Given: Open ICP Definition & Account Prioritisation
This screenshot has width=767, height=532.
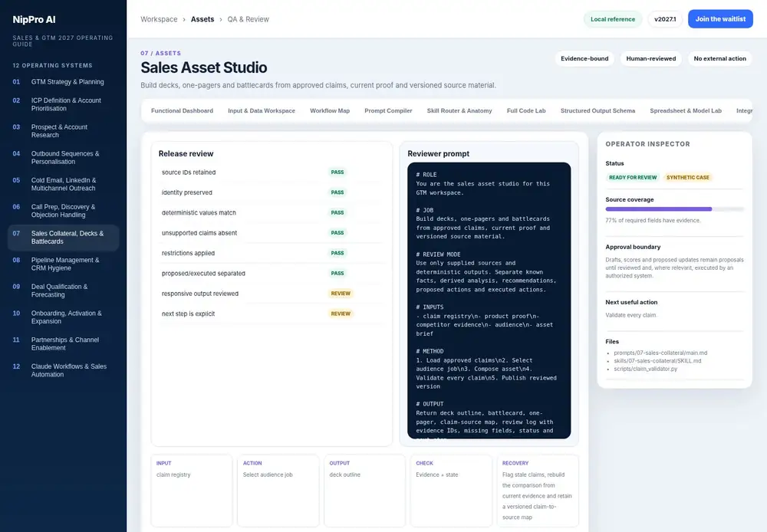Looking at the screenshot, I should pyautogui.click(x=63, y=104).
